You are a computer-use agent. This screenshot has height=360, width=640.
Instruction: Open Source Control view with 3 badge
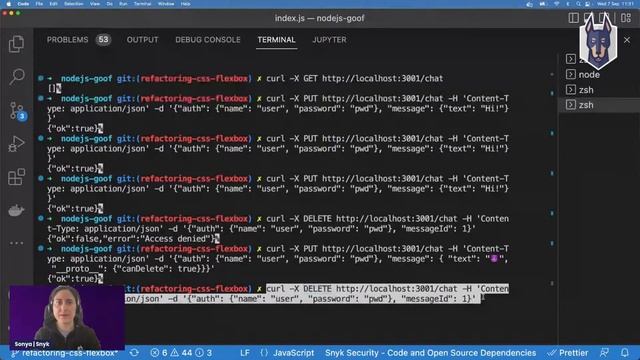point(17,111)
